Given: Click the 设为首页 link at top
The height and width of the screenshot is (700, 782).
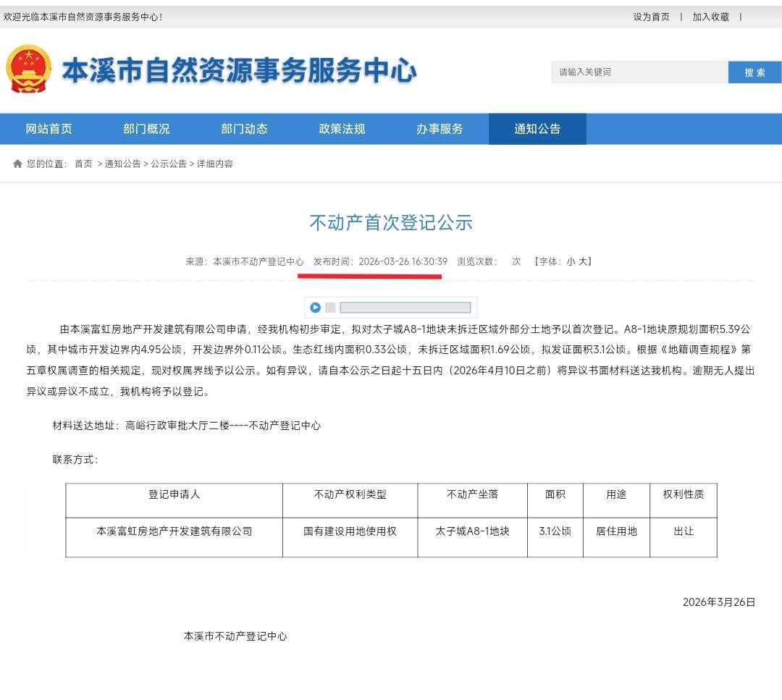Looking at the screenshot, I should [652, 16].
